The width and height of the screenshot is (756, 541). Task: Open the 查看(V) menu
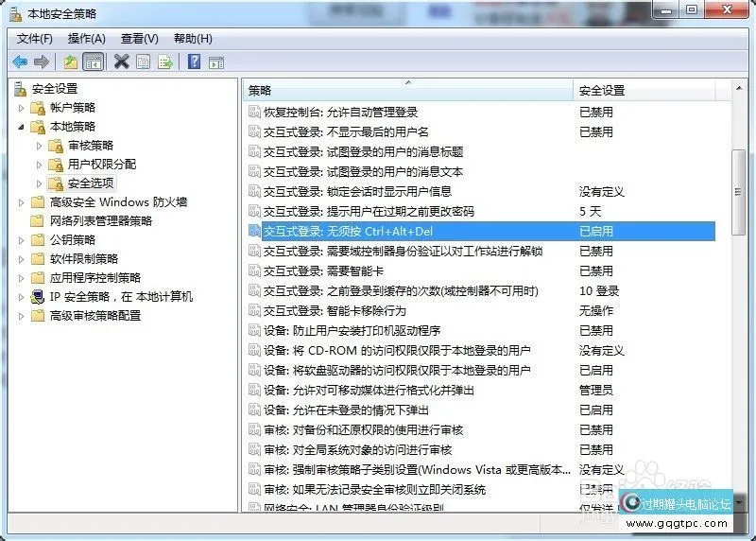[x=139, y=39]
